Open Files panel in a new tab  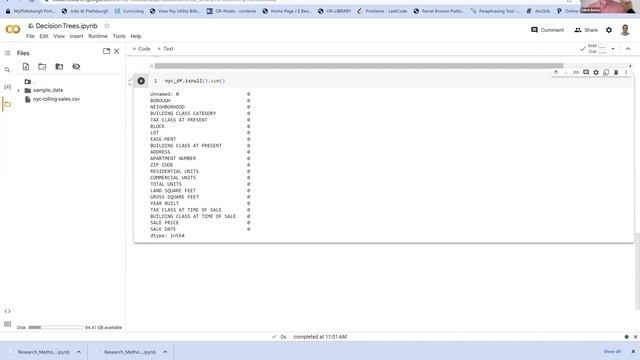pos(107,51)
